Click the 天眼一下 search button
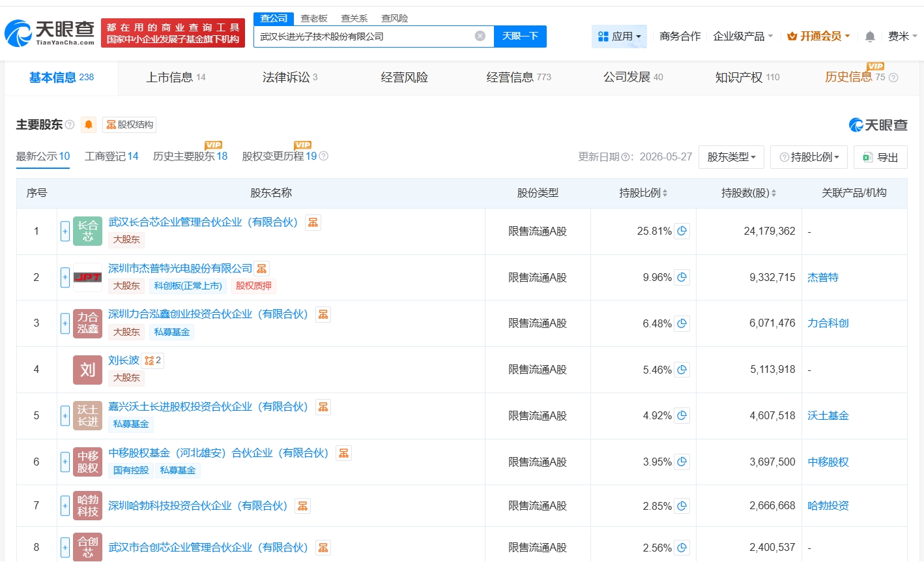The width and height of the screenshot is (924, 562). 520,37
